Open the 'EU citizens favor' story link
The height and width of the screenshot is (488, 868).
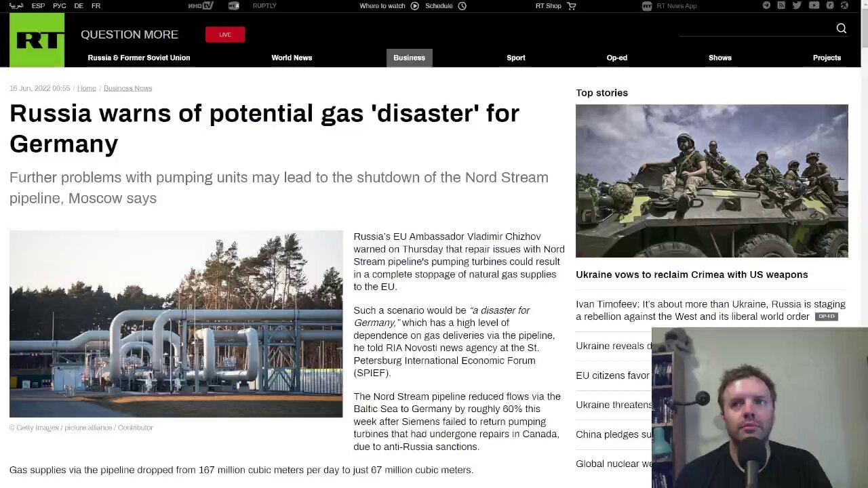pos(613,375)
